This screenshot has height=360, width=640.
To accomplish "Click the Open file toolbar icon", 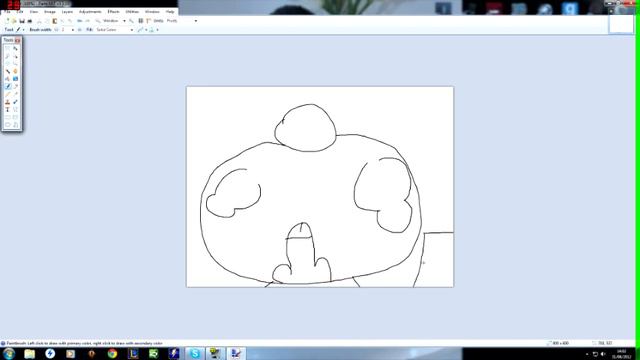I will (x=14, y=21).
